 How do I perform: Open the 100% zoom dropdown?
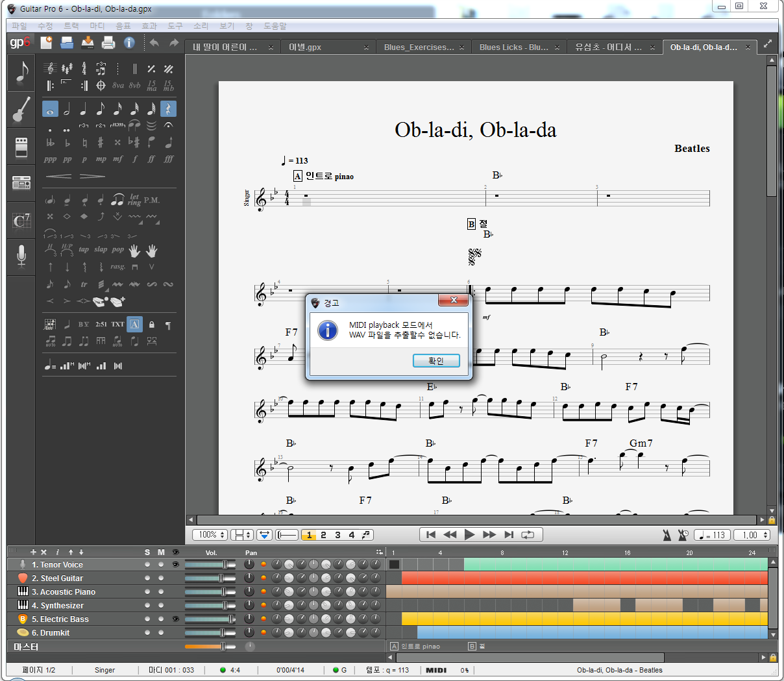(210, 535)
